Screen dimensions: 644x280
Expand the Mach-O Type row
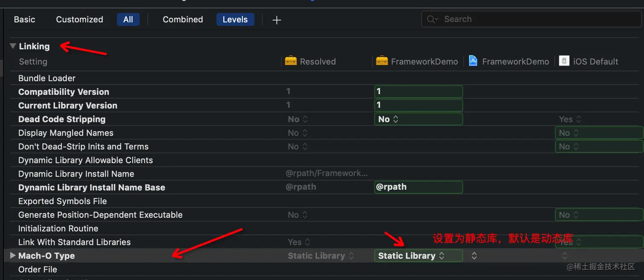13,256
